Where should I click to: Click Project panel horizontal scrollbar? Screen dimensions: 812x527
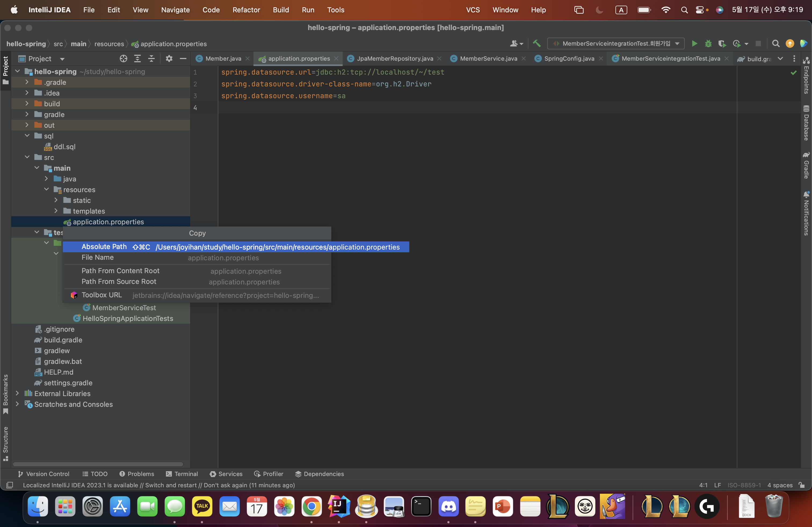pos(98,464)
